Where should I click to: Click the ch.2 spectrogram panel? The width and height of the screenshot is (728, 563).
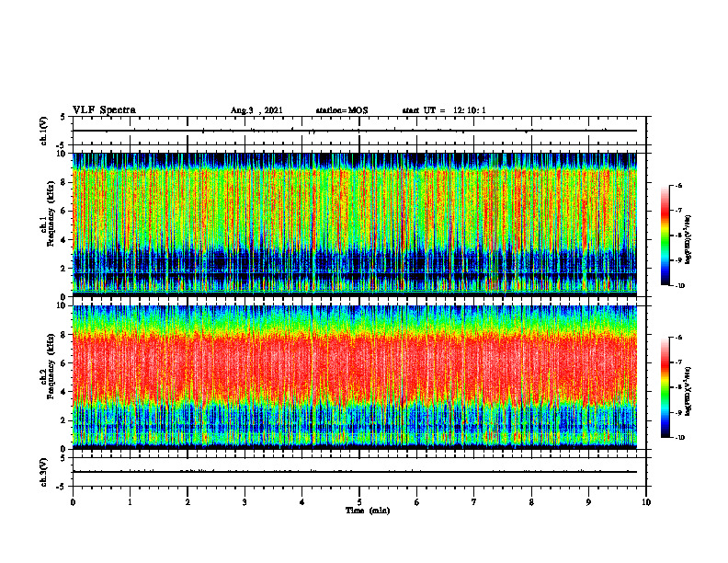355,377
